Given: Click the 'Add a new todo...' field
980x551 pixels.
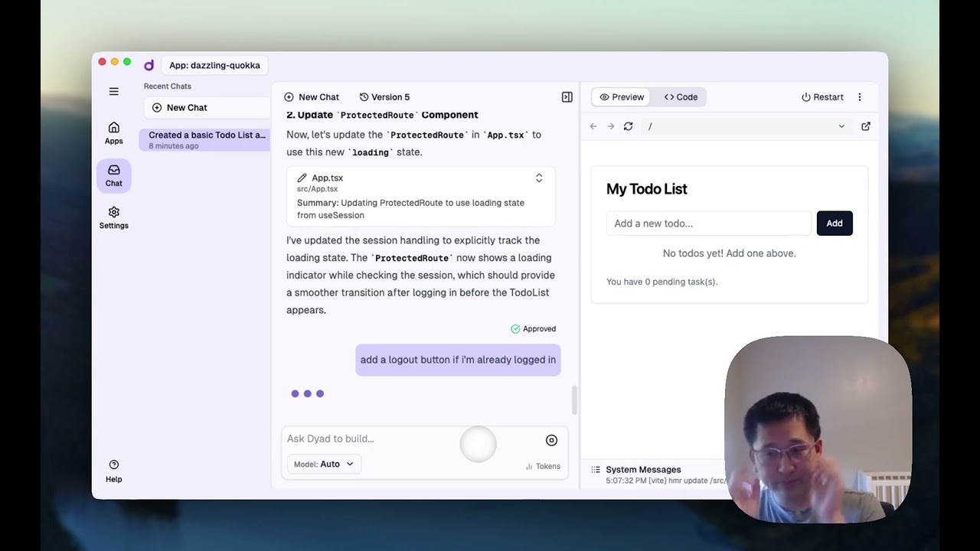Looking at the screenshot, I should (709, 223).
